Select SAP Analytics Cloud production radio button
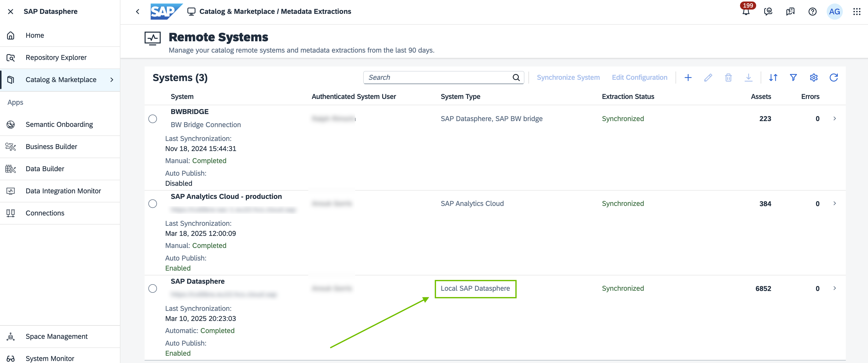 point(153,204)
